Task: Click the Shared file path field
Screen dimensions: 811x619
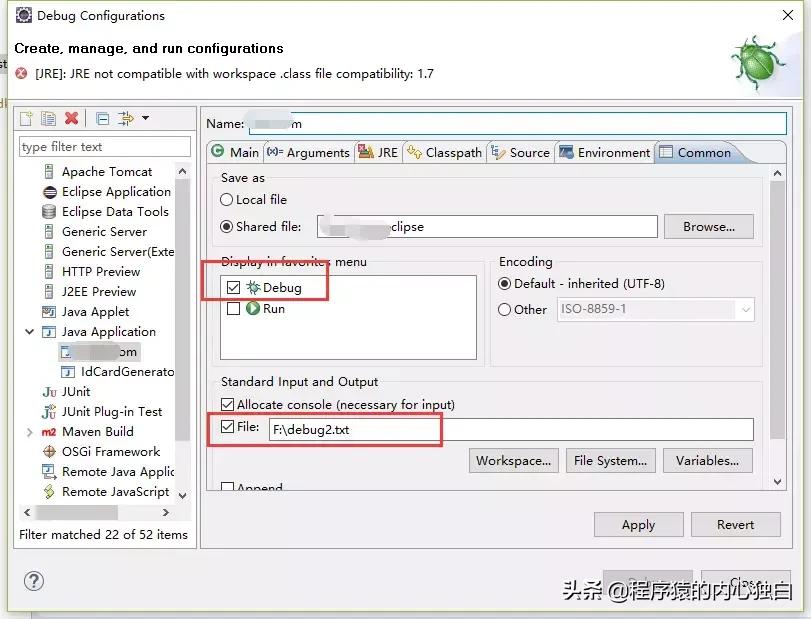Action: (x=487, y=227)
